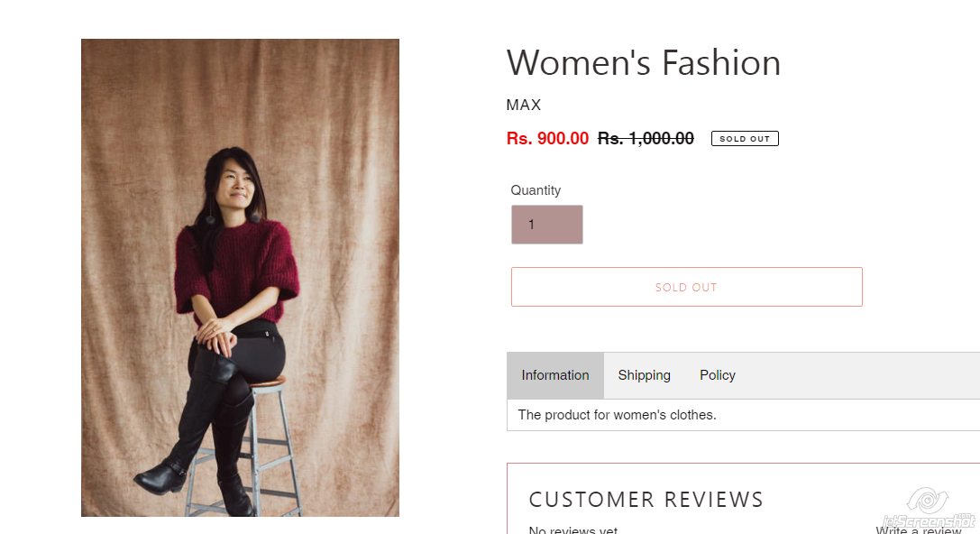Click the crossed-out Rs. 1,000.00 price

[x=646, y=139]
